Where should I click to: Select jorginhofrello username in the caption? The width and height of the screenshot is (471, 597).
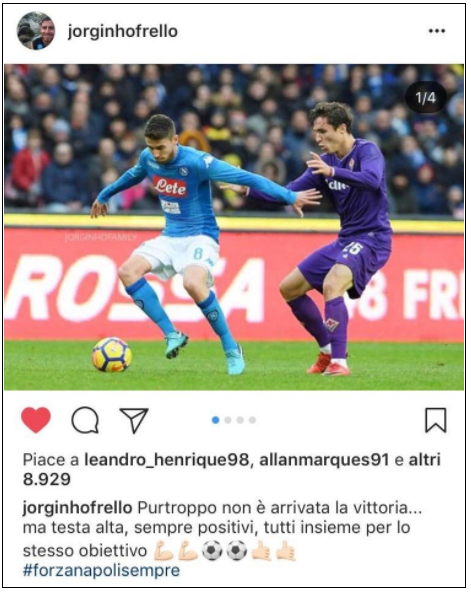[x=77, y=508]
